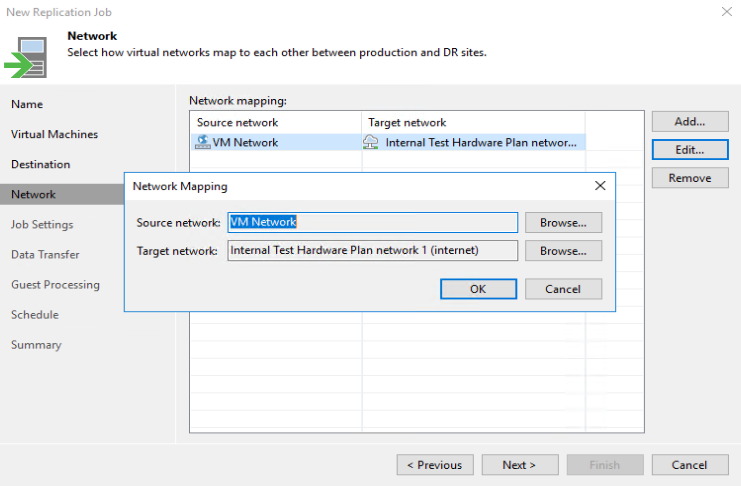Switch to the Destination step
The width and height of the screenshot is (741, 486).
point(41,165)
